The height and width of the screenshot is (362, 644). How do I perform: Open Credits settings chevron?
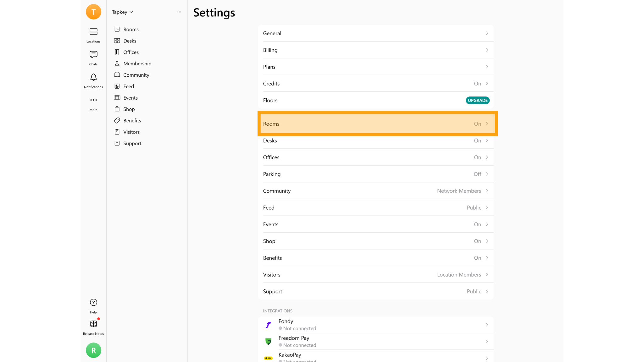click(x=487, y=84)
